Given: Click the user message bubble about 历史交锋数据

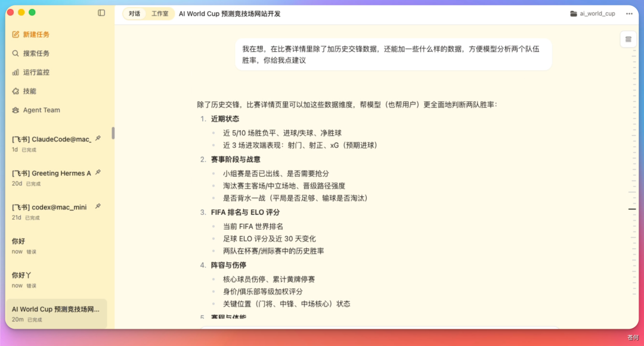Looking at the screenshot, I should tap(393, 55).
